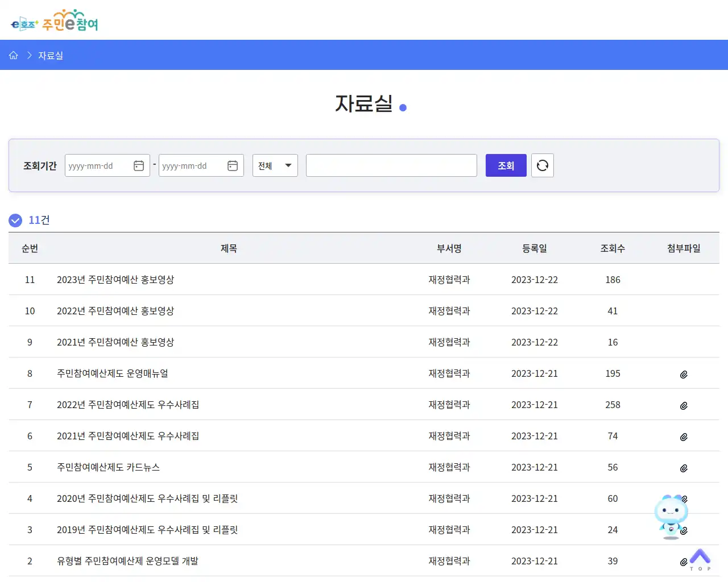Click the 부서명 column header
The height and width of the screenshot is (582, 728).
tap(449, 248)
